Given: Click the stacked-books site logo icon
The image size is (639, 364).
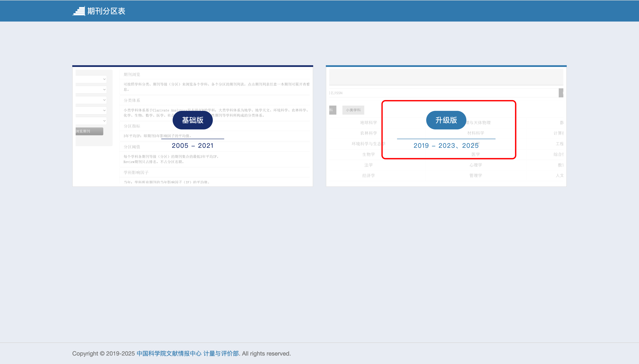Looking at the screenshot, I should 79,11.
